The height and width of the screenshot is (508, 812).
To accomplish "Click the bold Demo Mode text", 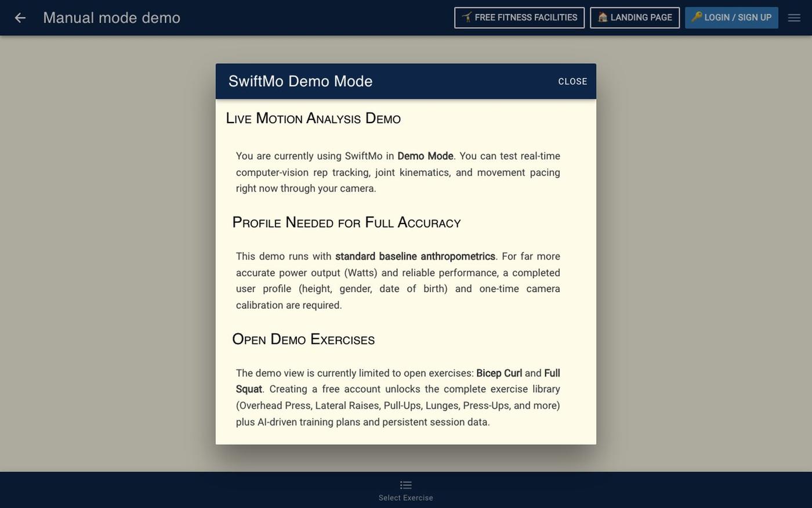I will (x=425, y=156).
